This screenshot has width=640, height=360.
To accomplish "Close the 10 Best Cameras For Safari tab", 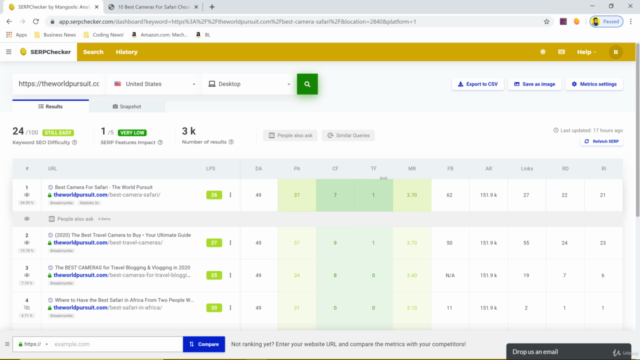I will coord(196,7).
